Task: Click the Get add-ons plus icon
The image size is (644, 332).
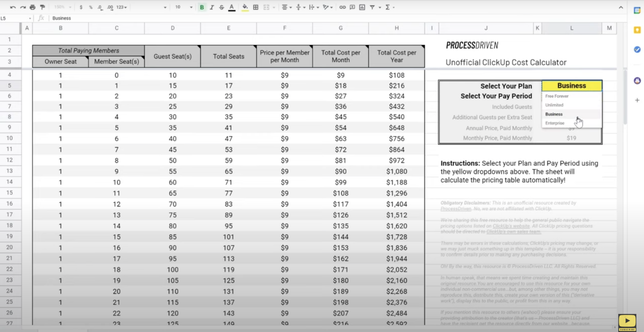Action: coord(637,100)
